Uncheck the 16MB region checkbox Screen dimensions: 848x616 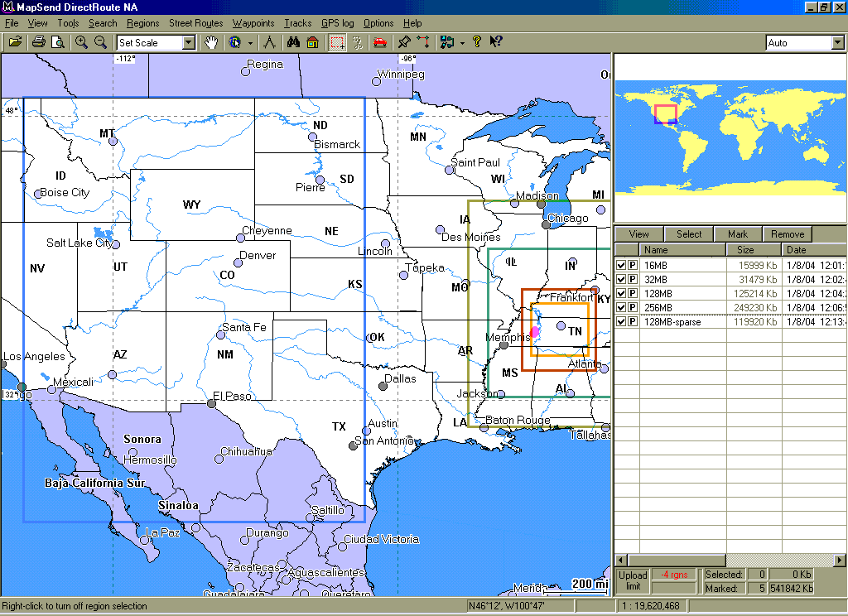point(621,266)
